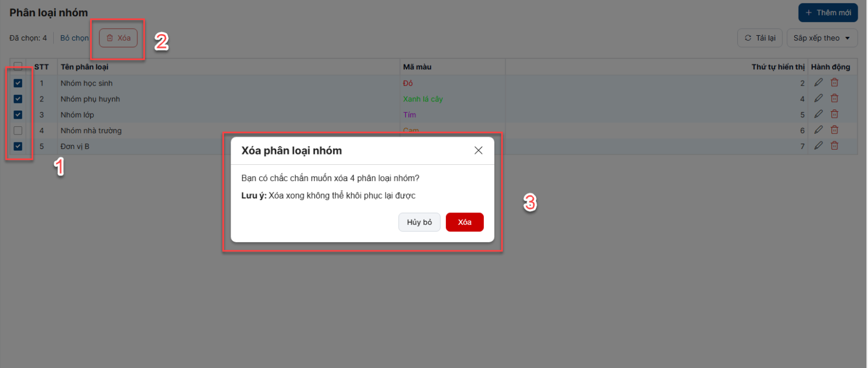Viewport: 868px width, 368px height.
Task: Click Bỏ chọn to deselect all
Action: (74, 38)
